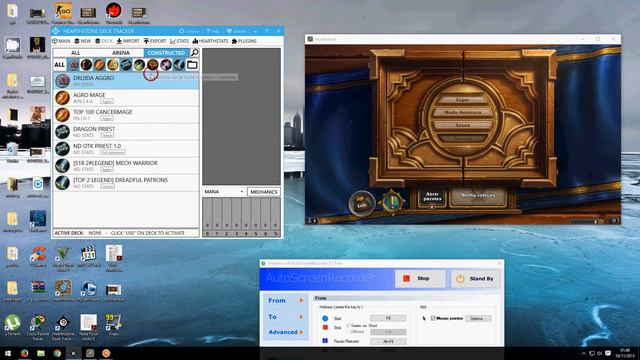Select the ALL classes filter
Screen dimensions: 640x360
tap(60, 65)
